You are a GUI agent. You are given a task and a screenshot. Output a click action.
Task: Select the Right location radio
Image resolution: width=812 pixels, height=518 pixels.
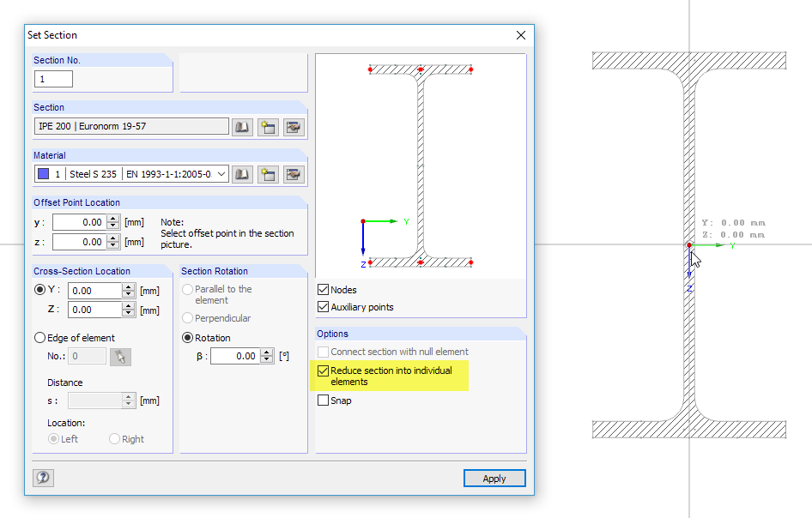pyautogui.click(x=114, y=439)
